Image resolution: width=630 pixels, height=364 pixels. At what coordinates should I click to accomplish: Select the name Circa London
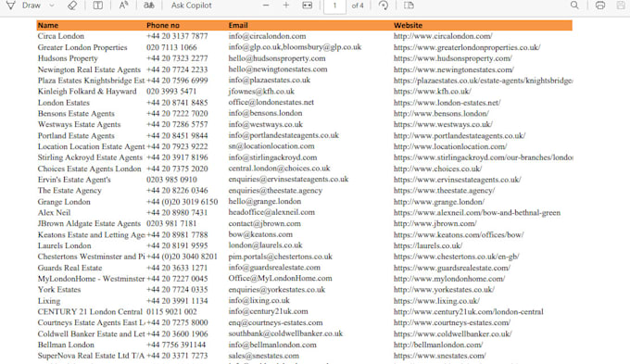pos(61,36)
